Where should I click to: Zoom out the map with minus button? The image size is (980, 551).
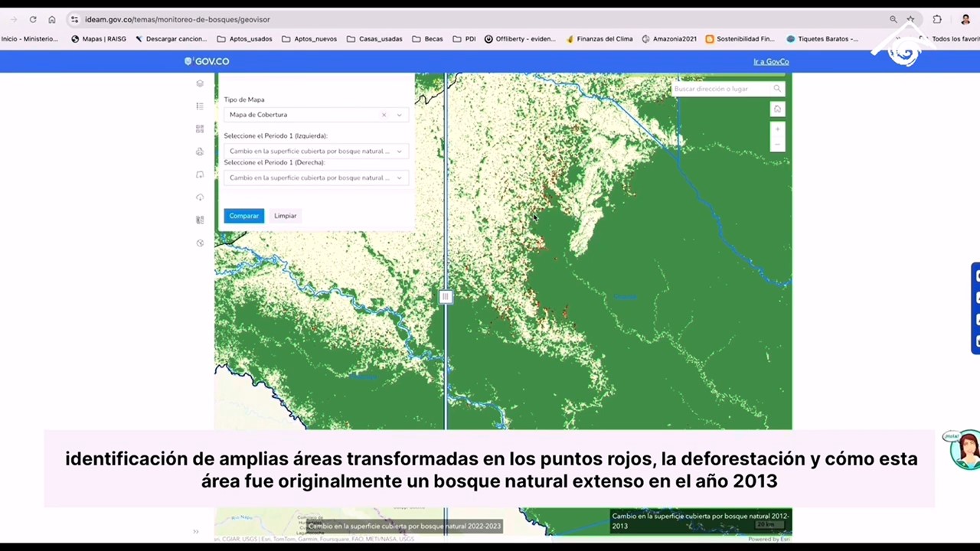(777, 144)
